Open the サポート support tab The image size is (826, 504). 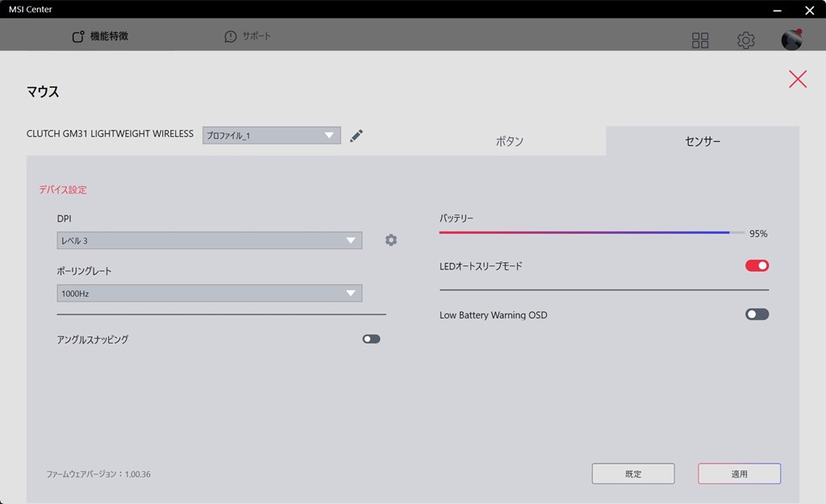(248, 35)
